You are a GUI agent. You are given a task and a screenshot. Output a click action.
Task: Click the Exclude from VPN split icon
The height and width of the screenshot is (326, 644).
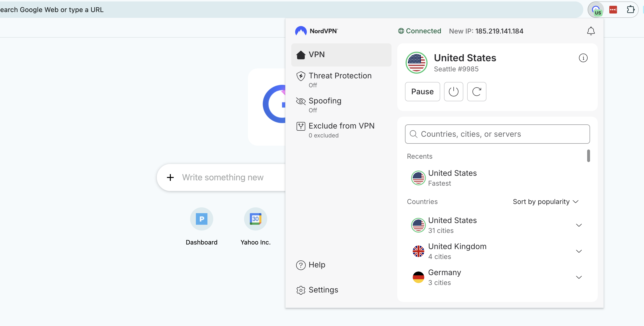point(301,126)
